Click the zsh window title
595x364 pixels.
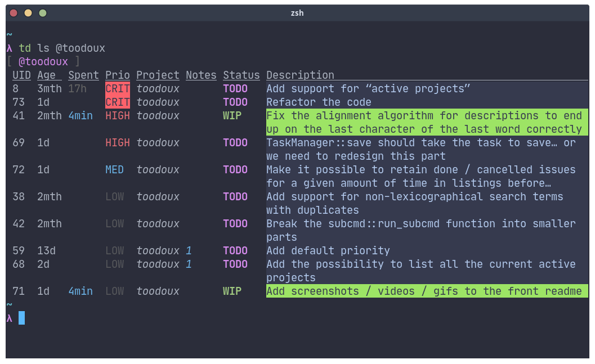click(297, 13)
